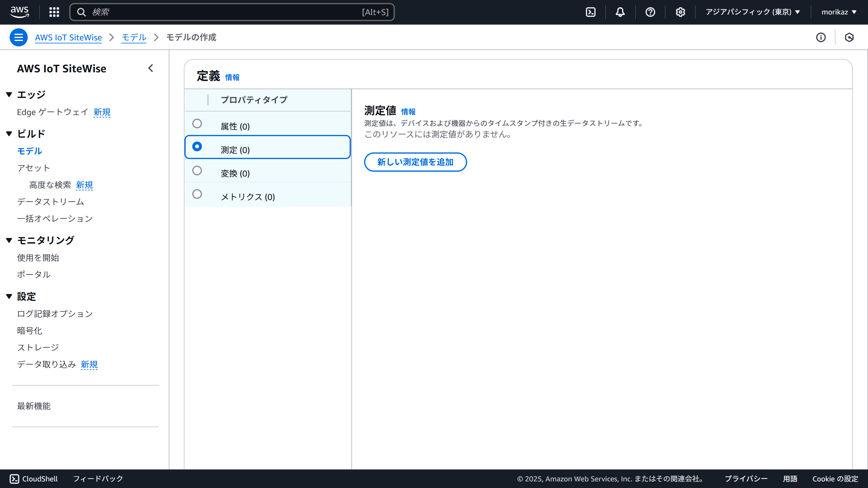The image size is (868, 488).
Task: Open データ取り込み in the sidebar
Action: pos(46,364)
